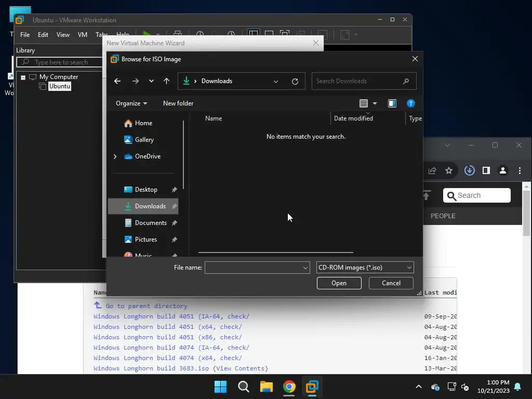
Task: Open File Explorer from taskbar
Action: pos(267,387)
